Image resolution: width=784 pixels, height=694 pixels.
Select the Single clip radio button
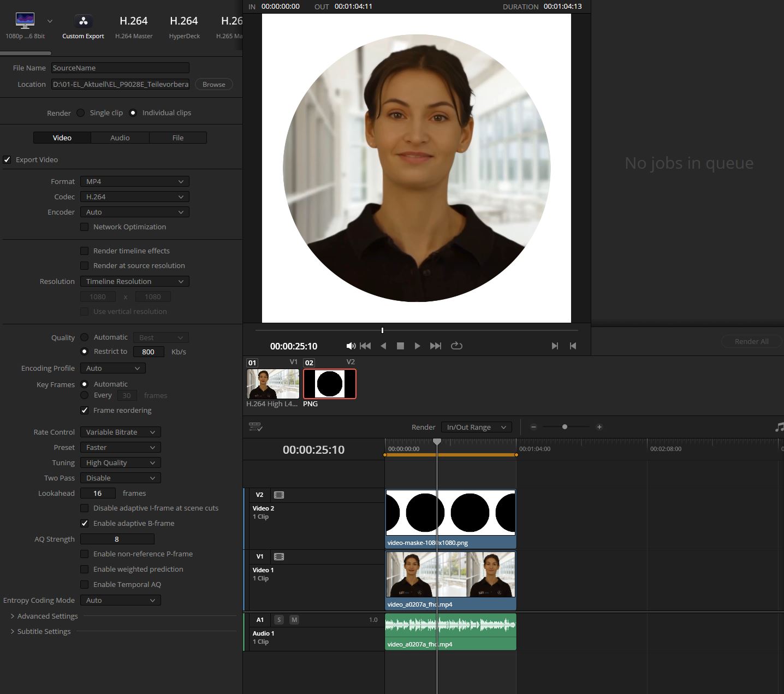81,112
